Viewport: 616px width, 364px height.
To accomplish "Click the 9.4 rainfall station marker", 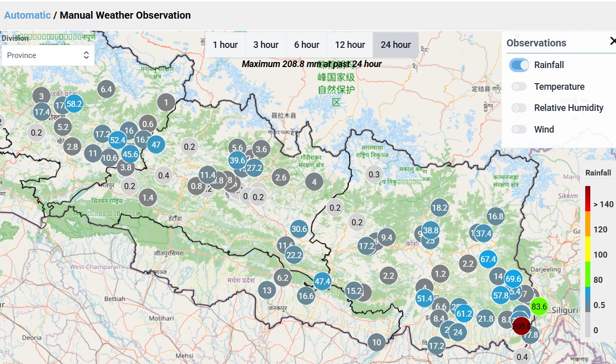I will (x=387, y=237).
